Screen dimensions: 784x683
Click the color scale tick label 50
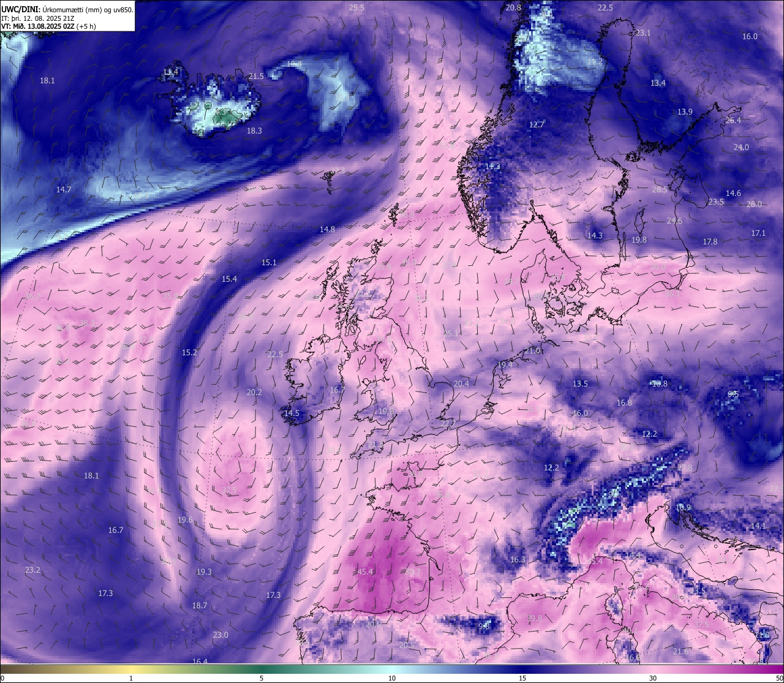779,678
